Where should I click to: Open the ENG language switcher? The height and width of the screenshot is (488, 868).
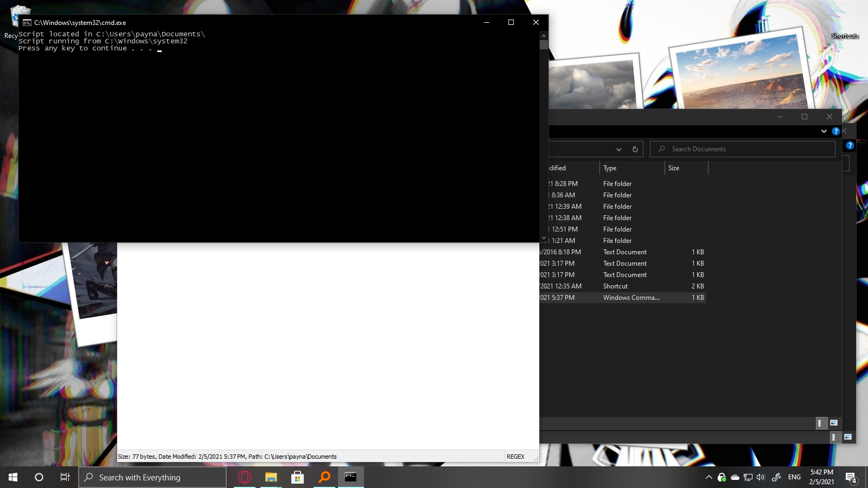794,478
